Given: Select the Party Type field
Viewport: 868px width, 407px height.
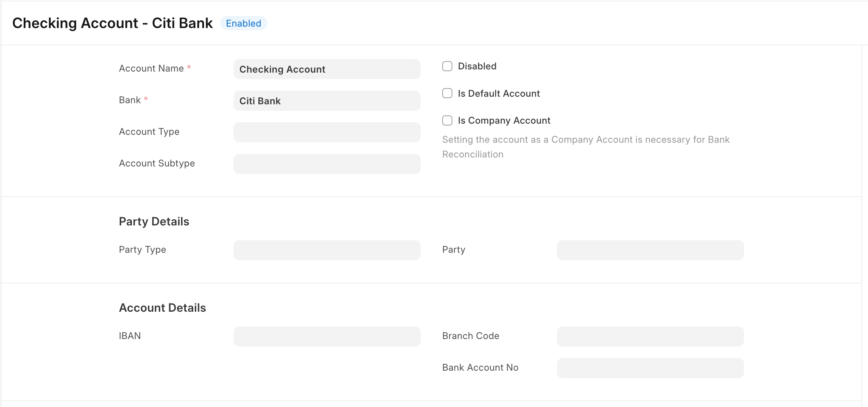Looking at the screenshot, I should [x=327, y=250].
